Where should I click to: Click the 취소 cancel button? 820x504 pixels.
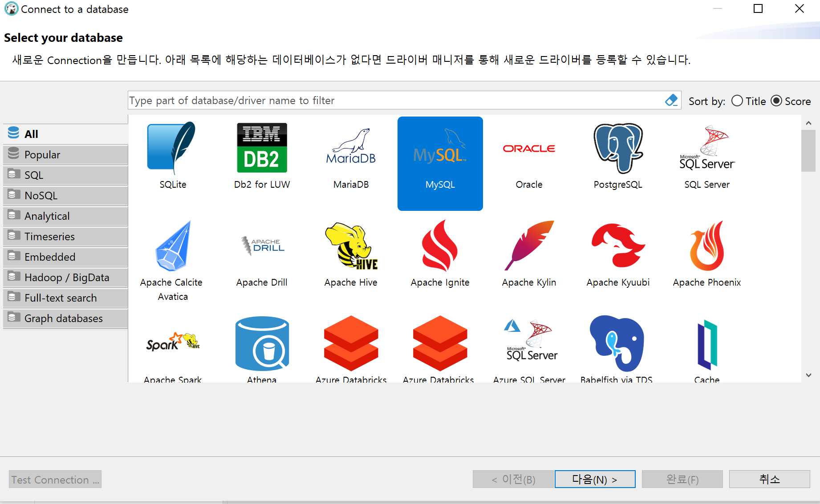click(x=769, y=479)
